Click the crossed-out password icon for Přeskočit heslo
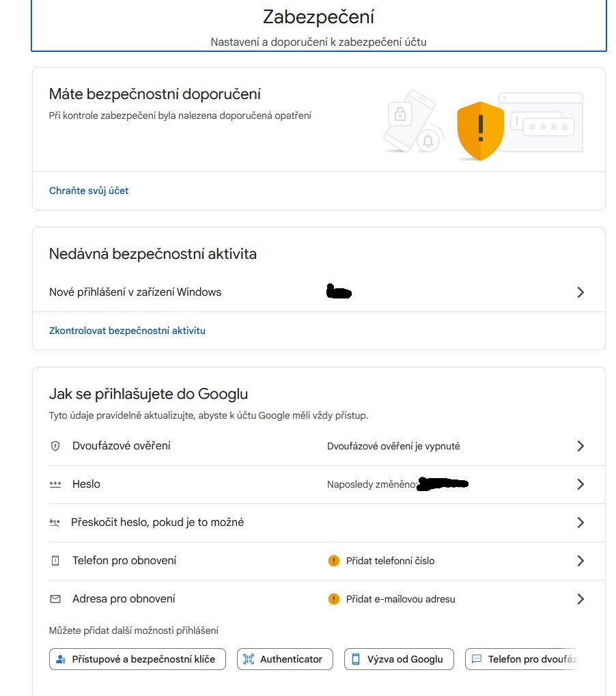 55,523
